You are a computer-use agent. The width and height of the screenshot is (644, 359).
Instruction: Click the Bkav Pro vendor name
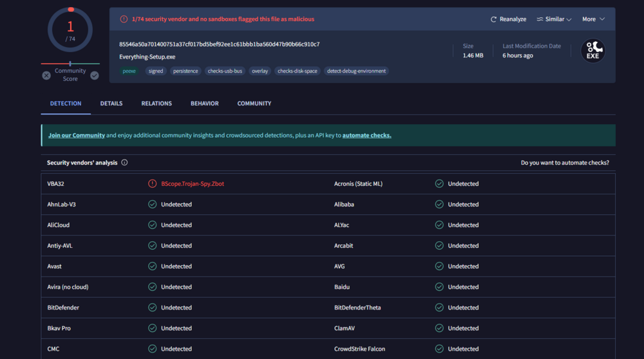tap(59, 328)
